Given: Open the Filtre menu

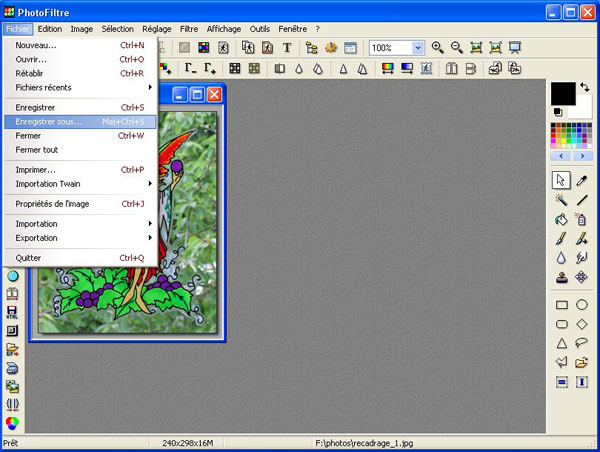Looking at the screenshot, I should [189, 29].
